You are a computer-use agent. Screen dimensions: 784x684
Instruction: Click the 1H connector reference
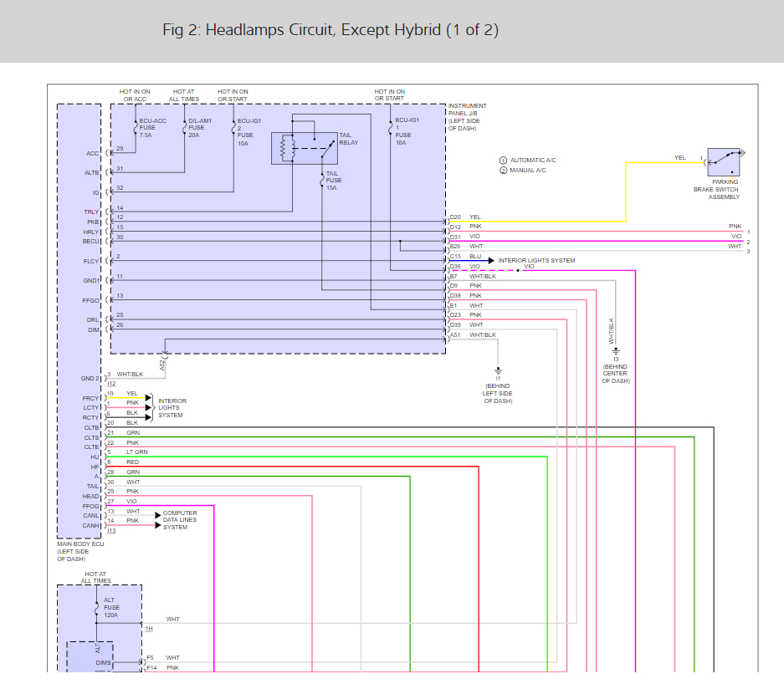tap(148, 628)
